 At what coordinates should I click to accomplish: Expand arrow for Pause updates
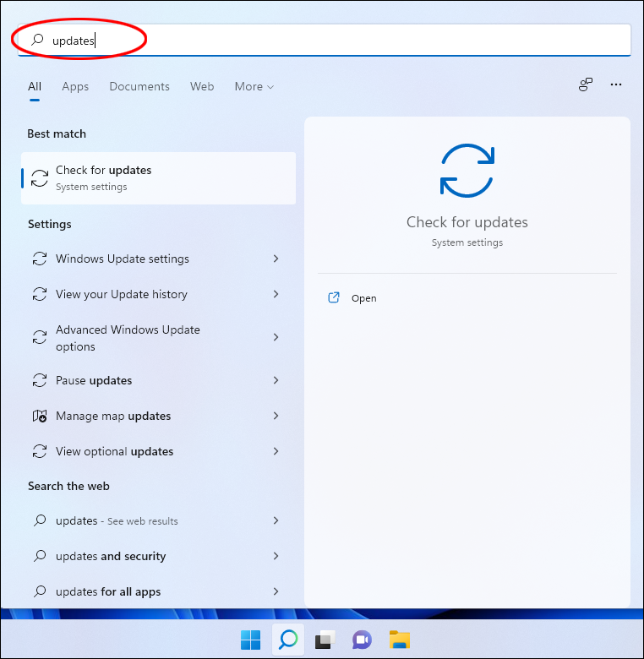point(276,380)
